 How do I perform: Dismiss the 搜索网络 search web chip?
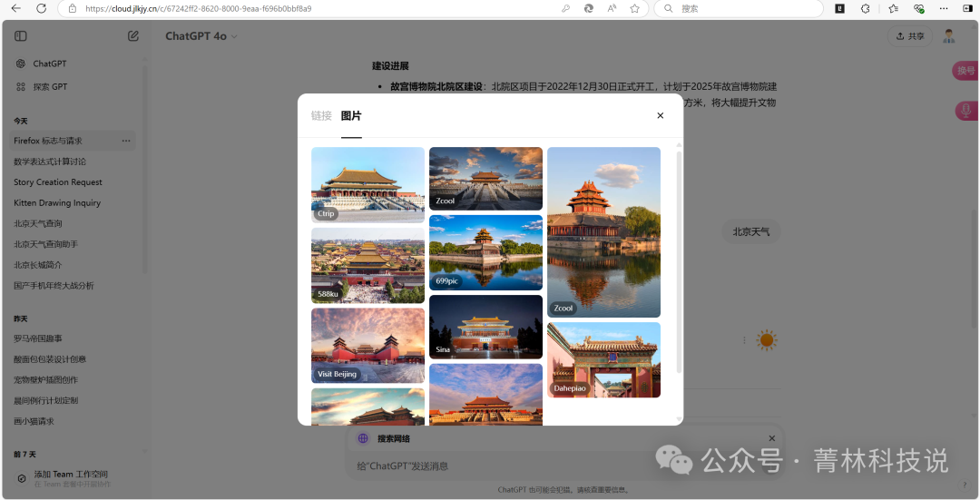coord(772,438)
